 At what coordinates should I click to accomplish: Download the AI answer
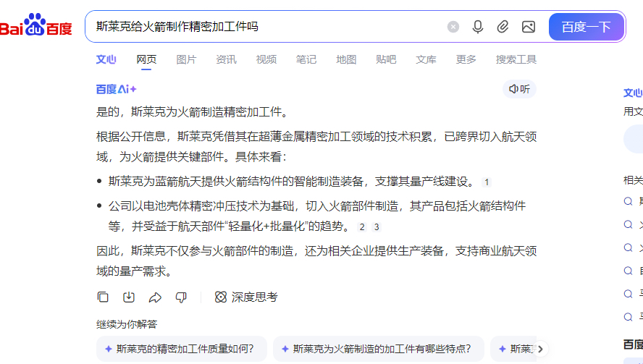click(x=129, y=297)
